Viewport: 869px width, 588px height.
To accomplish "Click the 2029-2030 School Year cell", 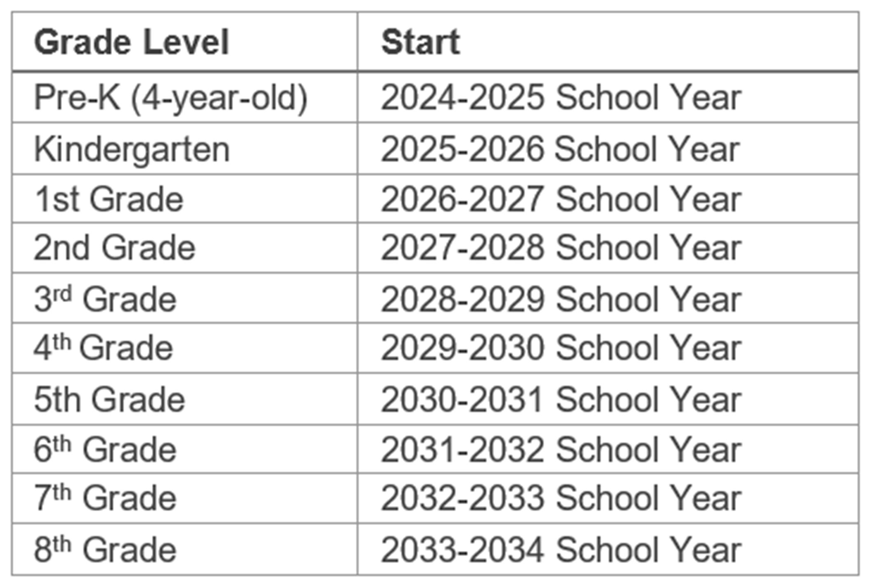I will click(x=608, y=348).
